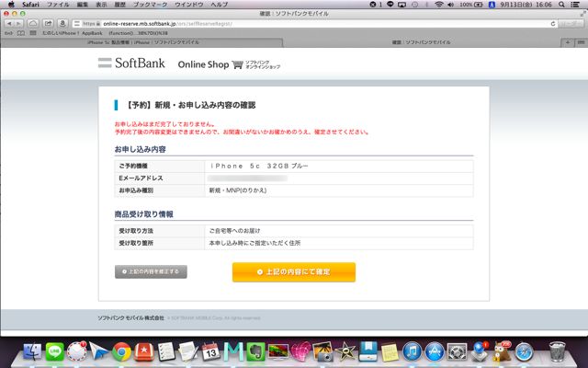Screen dimensions: 588x368
Task: Reload the page with the refresh icon
Action: click(x=553, y=24)
